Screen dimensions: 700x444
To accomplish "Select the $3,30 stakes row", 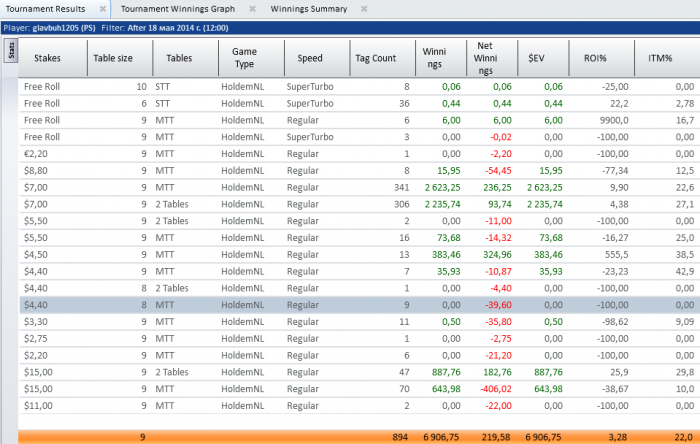I will (x=359, y=322).
